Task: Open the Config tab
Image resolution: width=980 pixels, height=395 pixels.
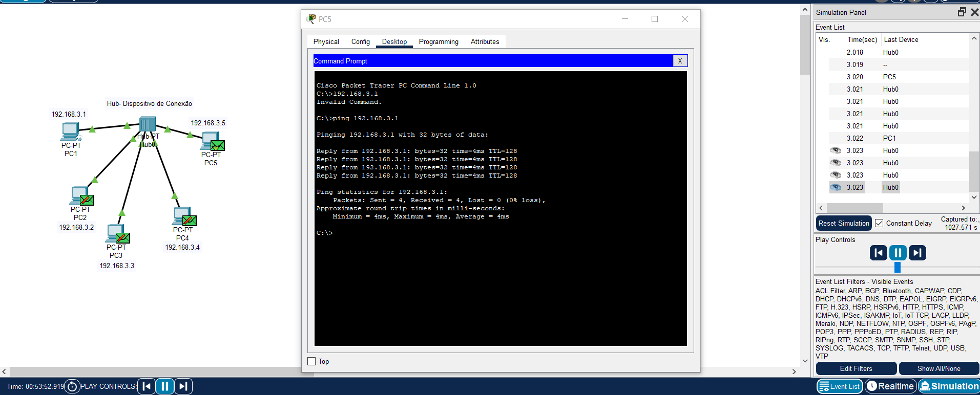Action: tap(361, 41)
